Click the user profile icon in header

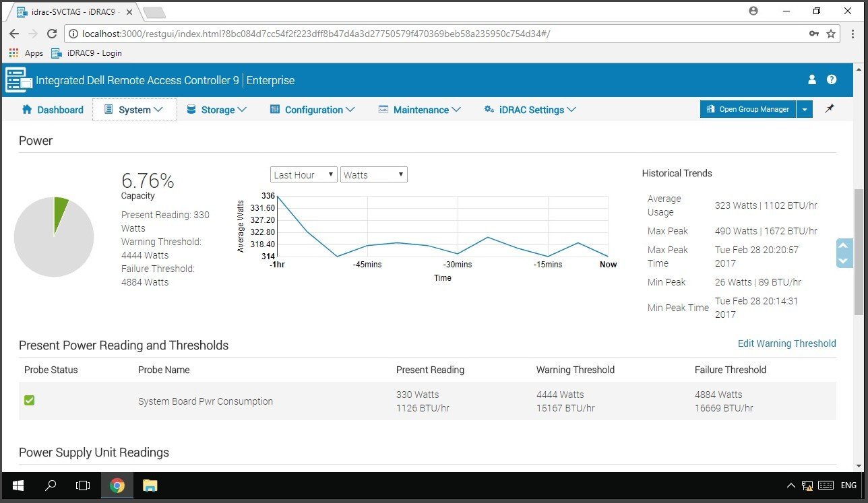pyautogui.click(x=812, y=79)
